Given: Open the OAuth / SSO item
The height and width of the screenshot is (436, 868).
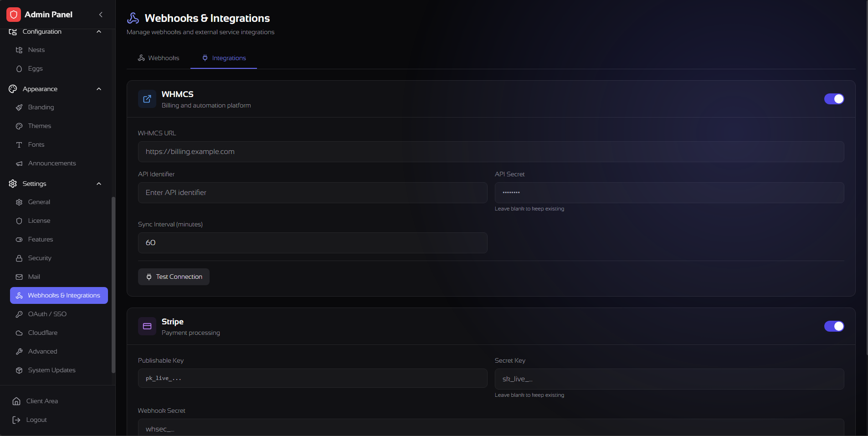Looking at the screenshot, I should click(59, 314).
